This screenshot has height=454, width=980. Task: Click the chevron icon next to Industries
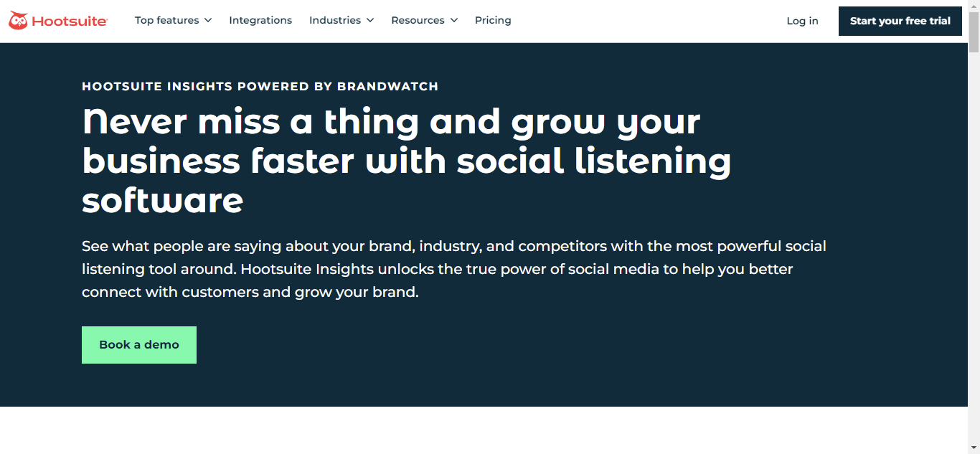pyautogui.click(x=371, y=20)
